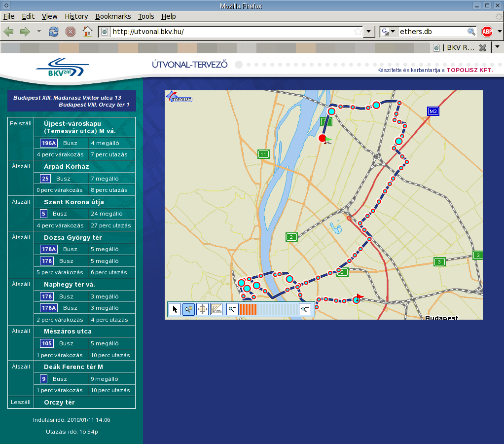Choose the pan map tool
Image resolution: width=504 pixels, height=444 pixels.
(202, 309)
